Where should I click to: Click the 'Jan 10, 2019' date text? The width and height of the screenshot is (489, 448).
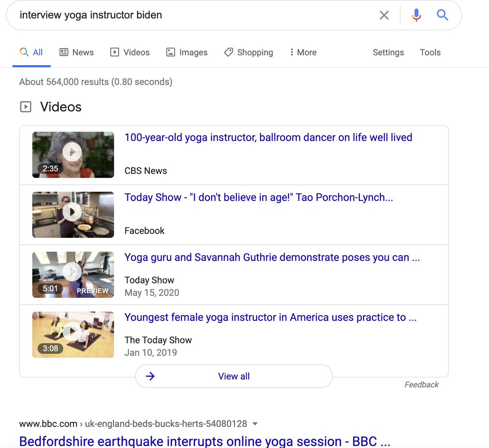tap(150, 352)
